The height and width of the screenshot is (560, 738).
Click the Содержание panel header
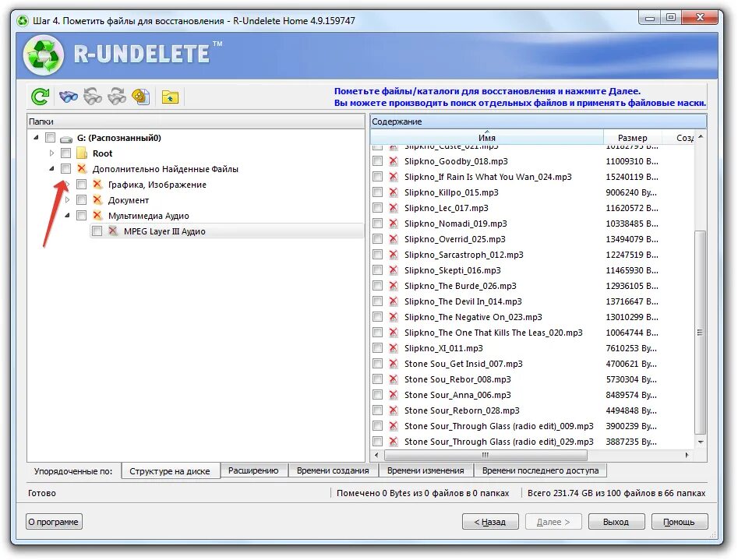538,122
